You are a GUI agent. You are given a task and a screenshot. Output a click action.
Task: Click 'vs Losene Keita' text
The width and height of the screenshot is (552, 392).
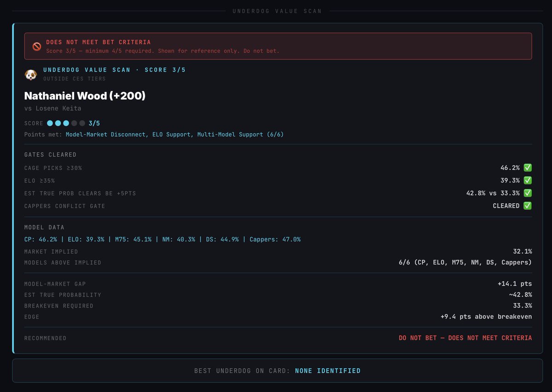pos(53,109)
